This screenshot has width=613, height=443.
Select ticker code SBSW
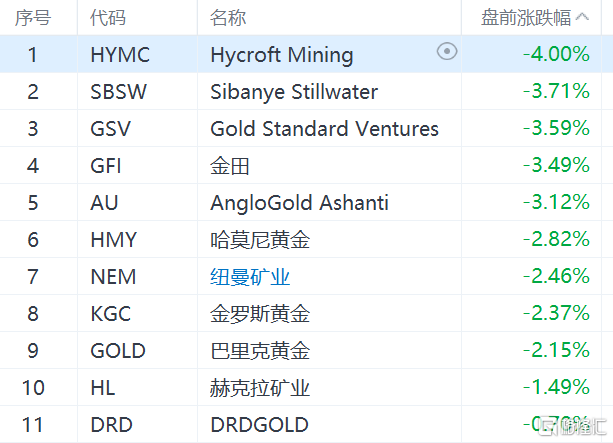pyautogui.click(x=118, y=92)
